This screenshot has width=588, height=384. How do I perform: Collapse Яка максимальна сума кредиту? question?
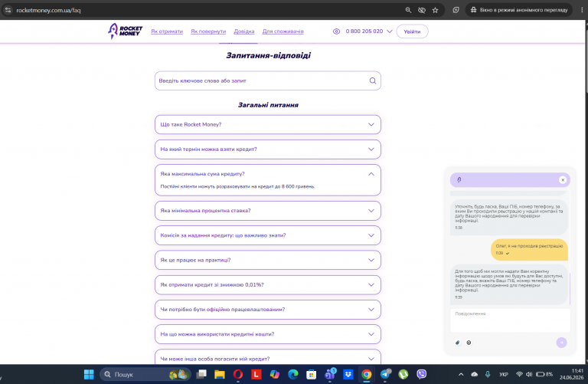tap(268, 174)
